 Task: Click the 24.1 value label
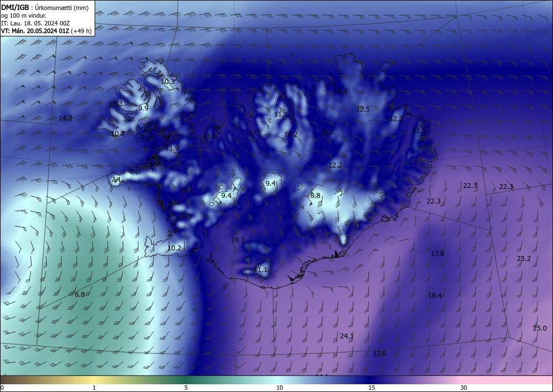(x=347, y=336)
